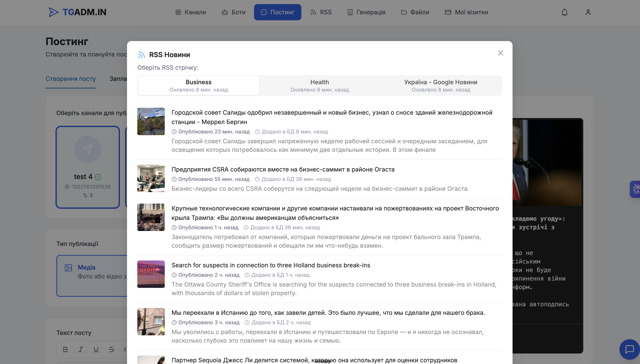Select the Health RSS feed tab
Image resolution: width=640 pixels, height=364 pixels.
point(319,86)
